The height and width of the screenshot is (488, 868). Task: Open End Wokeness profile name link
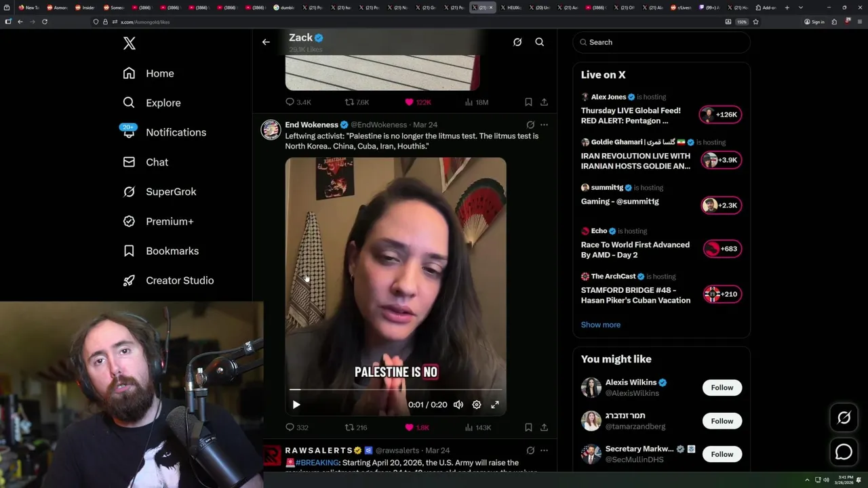point(311,125)
